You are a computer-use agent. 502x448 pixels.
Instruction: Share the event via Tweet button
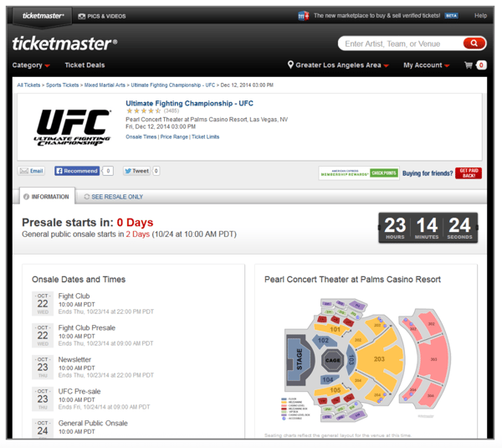136,171
